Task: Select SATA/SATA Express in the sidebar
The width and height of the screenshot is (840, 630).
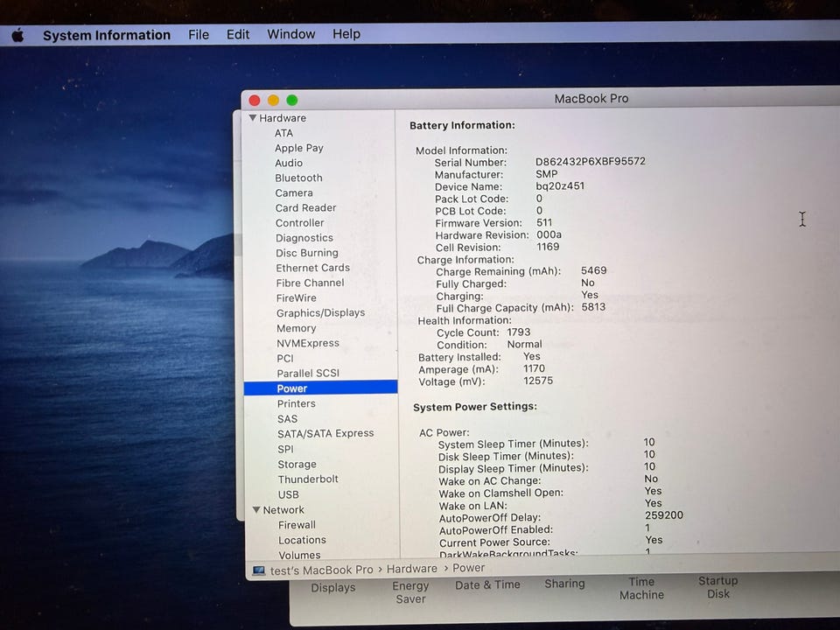Action: coord(325,433)
